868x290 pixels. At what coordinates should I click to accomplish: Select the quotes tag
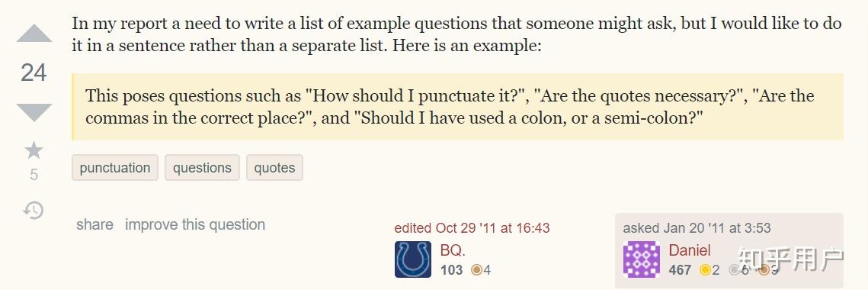(274, 167)
